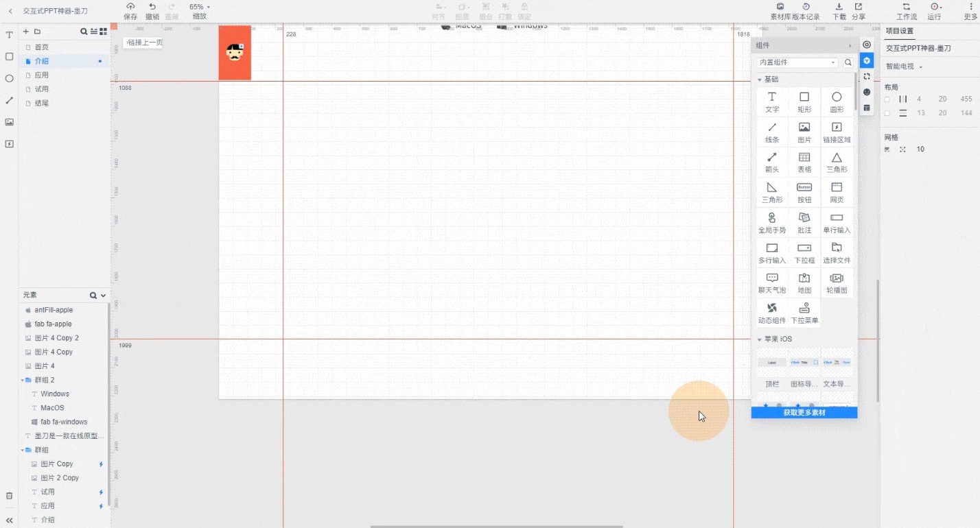Search components with the magnifier button
This screenshot has height=528, width=980.
click(x=848, y=62)
